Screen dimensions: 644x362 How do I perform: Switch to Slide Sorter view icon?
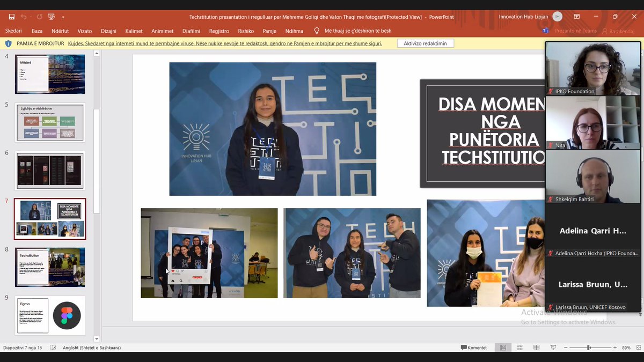[519, 348]
